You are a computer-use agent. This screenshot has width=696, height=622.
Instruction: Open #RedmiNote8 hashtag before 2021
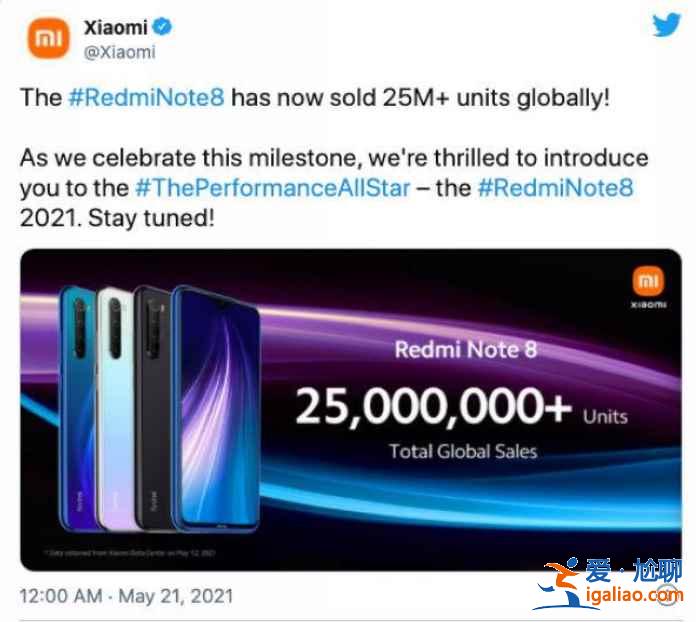(x=555, y=187)
